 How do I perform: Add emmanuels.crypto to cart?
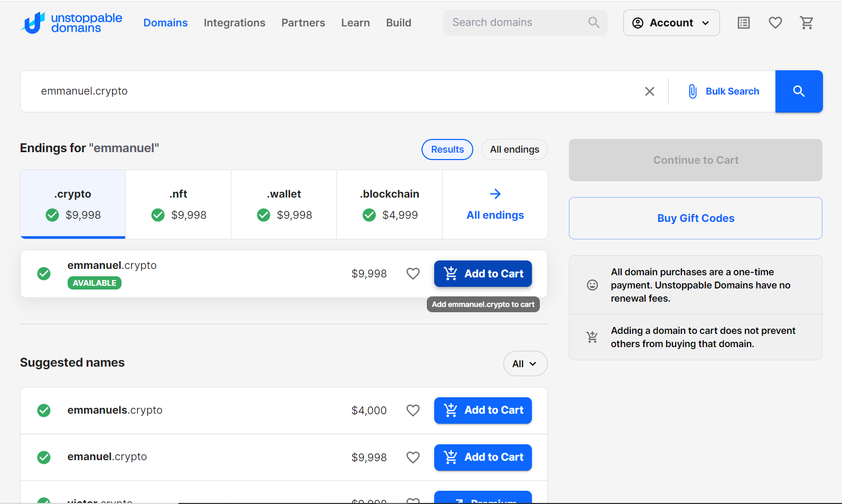click(x=483, y=410)
